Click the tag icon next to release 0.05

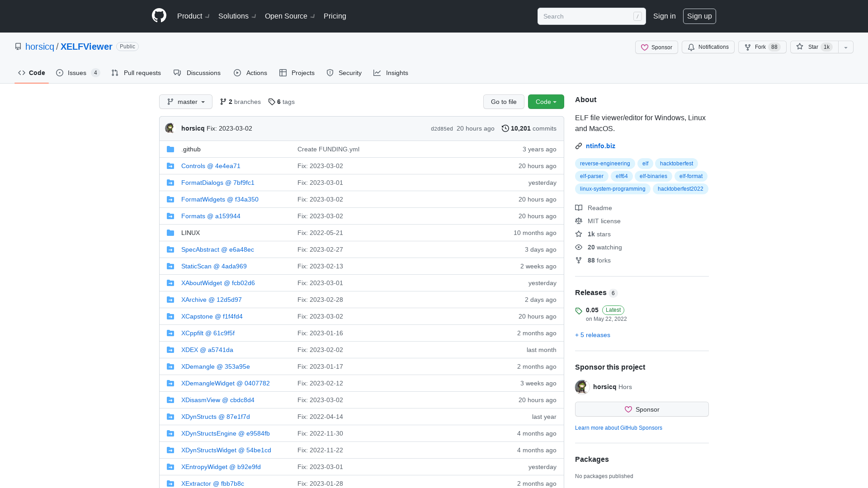pos(579,311)
